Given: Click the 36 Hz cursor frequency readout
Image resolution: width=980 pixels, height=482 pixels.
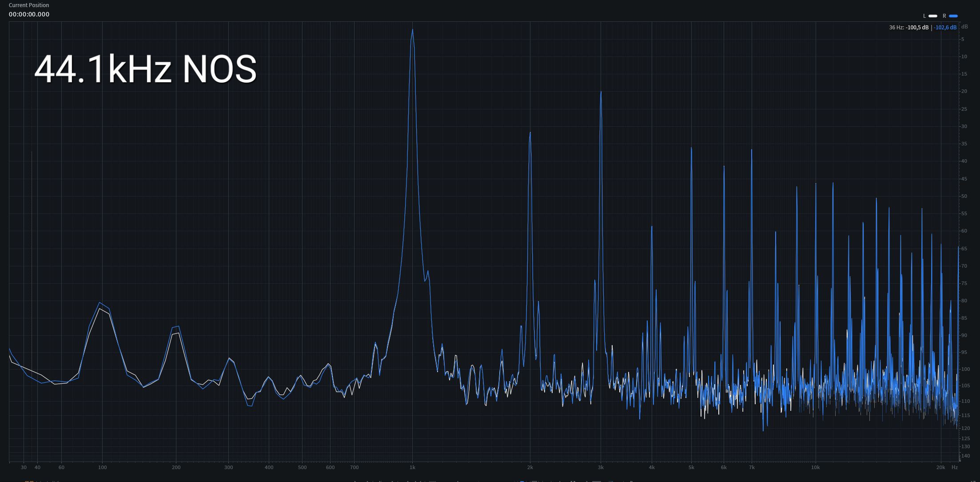Looking at the screenshot, I should [896, 28].
